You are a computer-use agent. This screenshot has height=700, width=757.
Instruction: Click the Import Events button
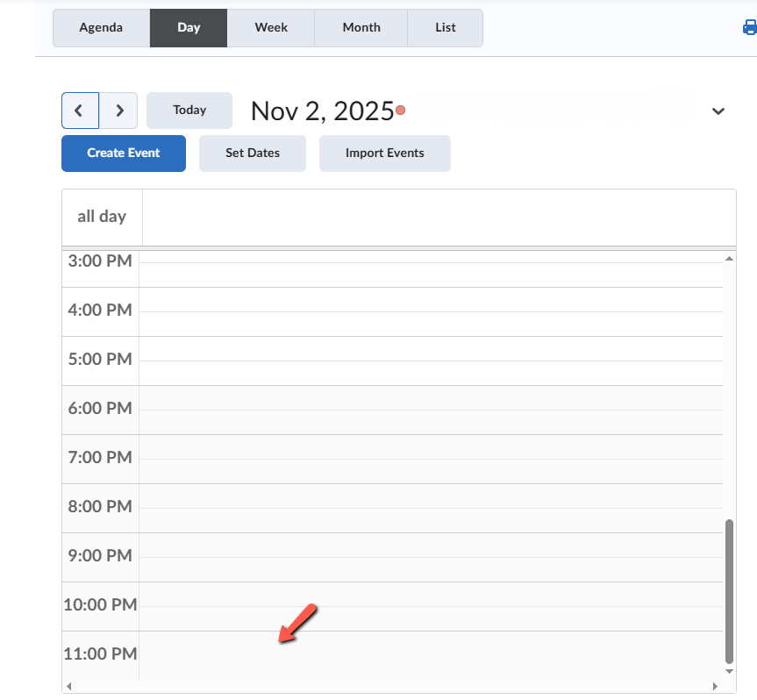pyautogui.click(x=384, y=153)
